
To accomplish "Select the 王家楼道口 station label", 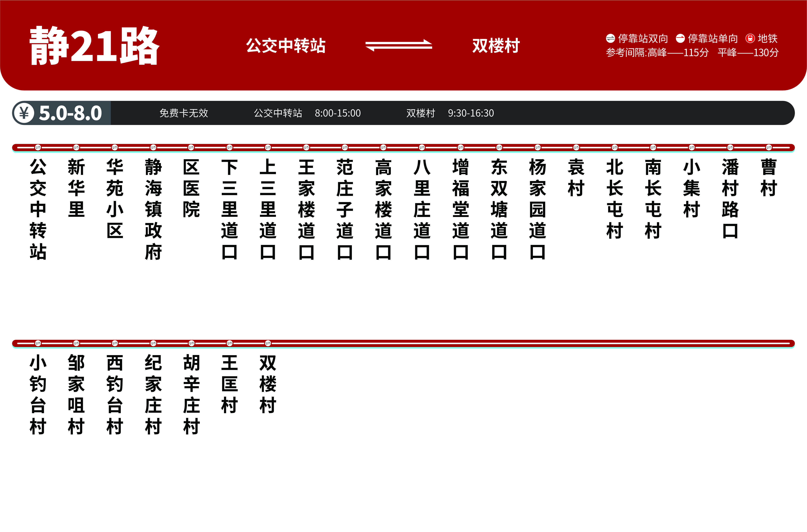I will point(306,209).
